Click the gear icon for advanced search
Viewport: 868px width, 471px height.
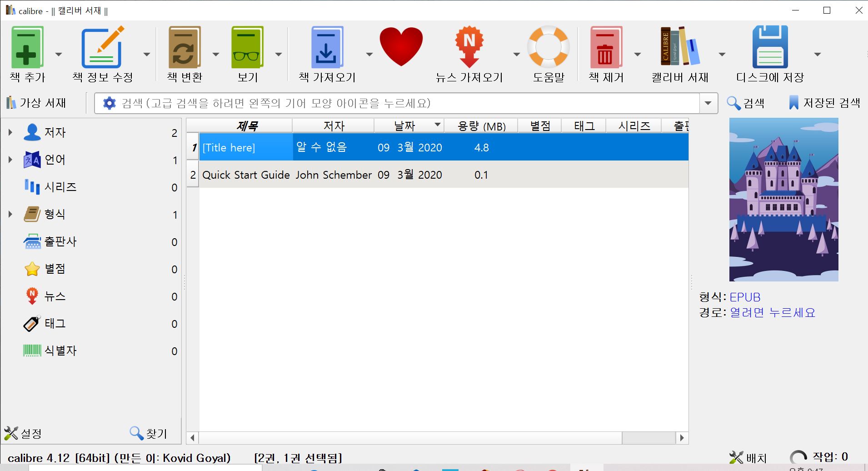point(109,103)
